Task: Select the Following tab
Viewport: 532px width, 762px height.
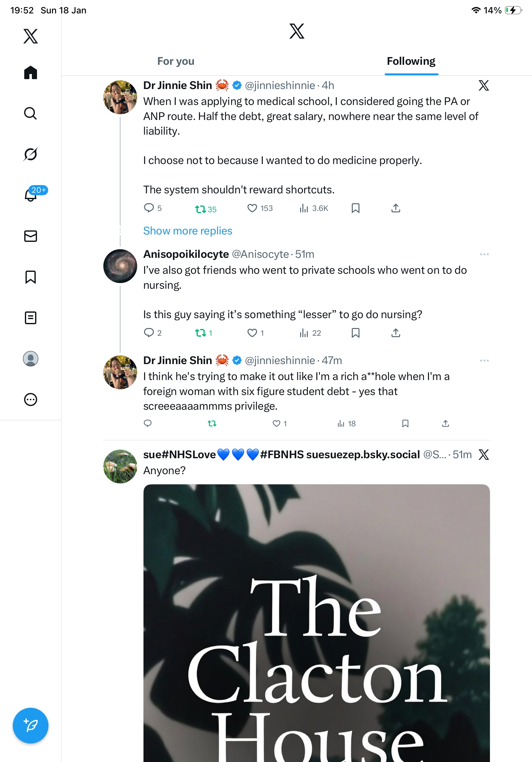Action: (411, 61)
